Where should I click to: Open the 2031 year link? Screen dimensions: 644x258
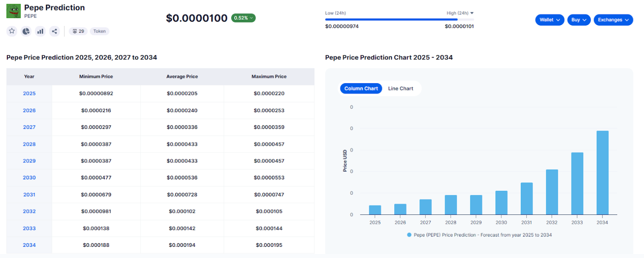point(29,195)
